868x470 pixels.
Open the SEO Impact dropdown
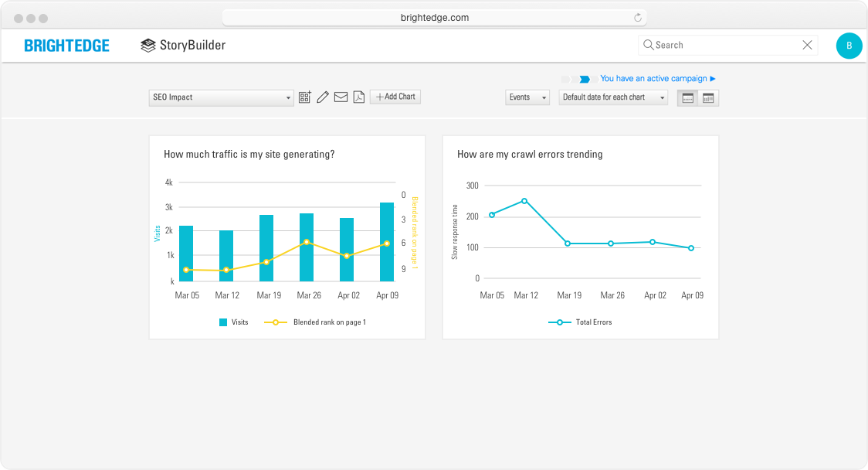221,97
